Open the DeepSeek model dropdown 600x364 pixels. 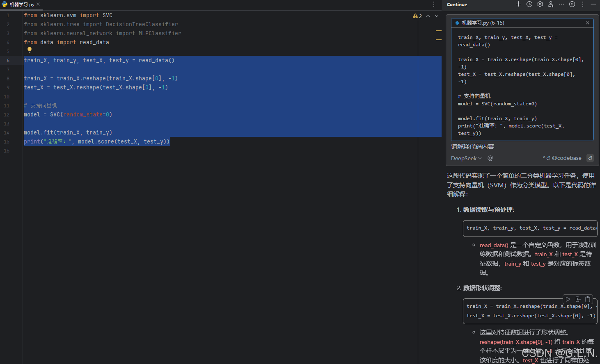tap(466, 158)
